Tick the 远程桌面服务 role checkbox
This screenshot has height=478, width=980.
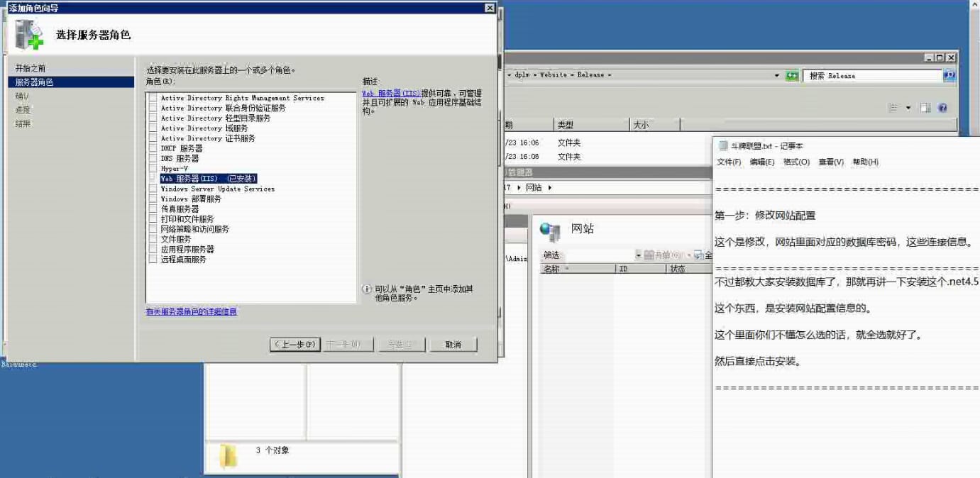153,260
